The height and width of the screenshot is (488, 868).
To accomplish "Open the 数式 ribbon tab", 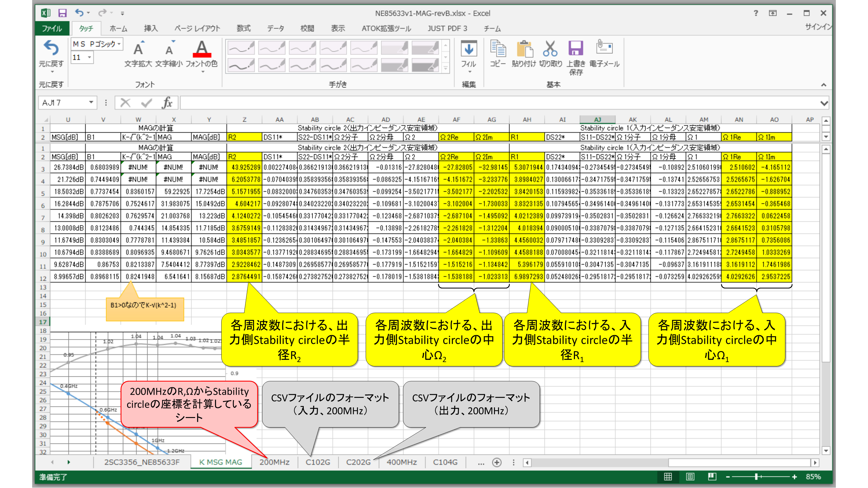I will point(244,29).
